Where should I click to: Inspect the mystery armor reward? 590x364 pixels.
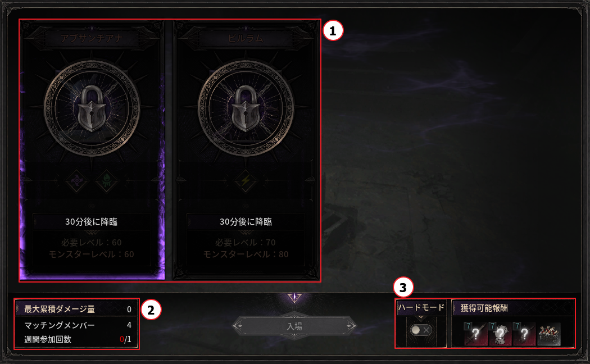click(x=500, y=334)
